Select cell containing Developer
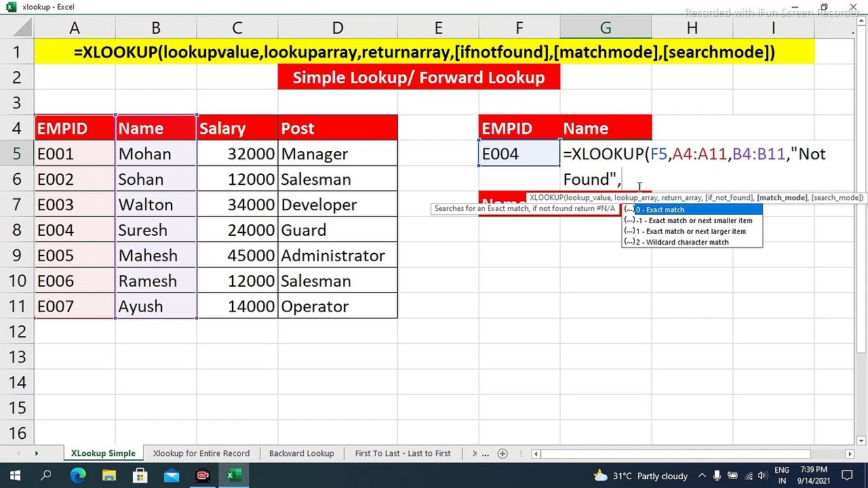This screenshot has height=488, width=868. tap(338, 205)
